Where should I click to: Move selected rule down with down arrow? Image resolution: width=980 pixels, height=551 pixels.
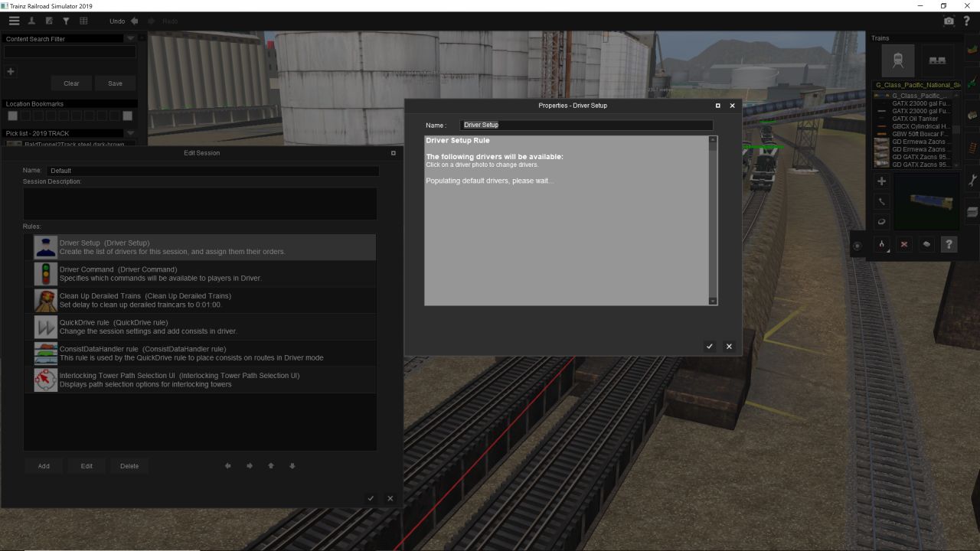(292, 466)
